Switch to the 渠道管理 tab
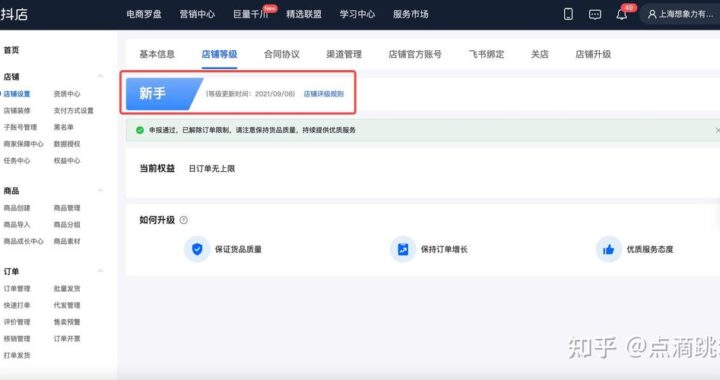The width and height of the screenshot is (720, 380). tap(344, 54)
